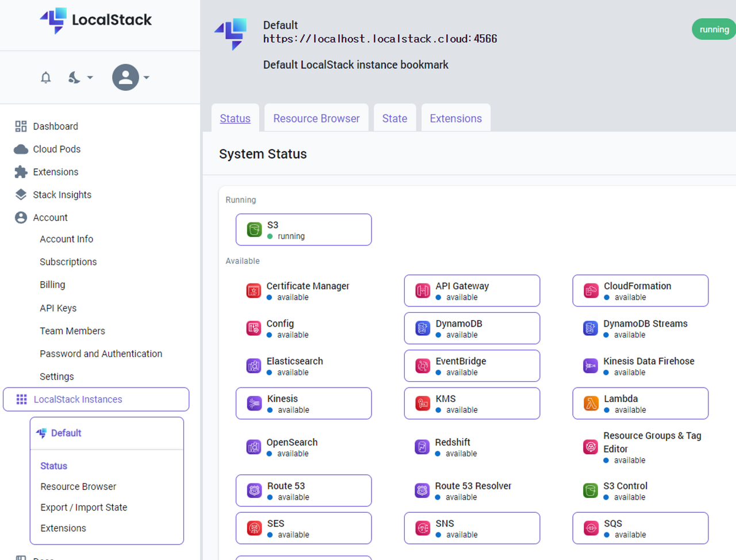Select Status under Default instance
The width and height of the screenshot is (736, 560).
(53, 466)
